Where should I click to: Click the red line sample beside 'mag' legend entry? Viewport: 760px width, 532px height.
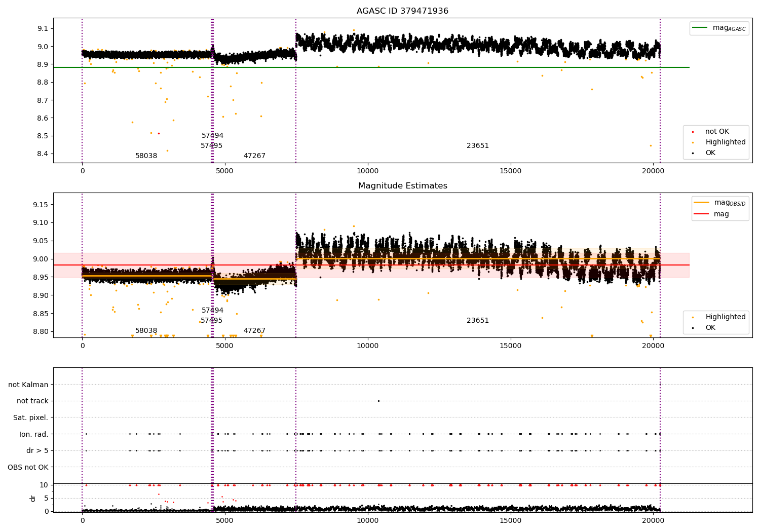702,214
